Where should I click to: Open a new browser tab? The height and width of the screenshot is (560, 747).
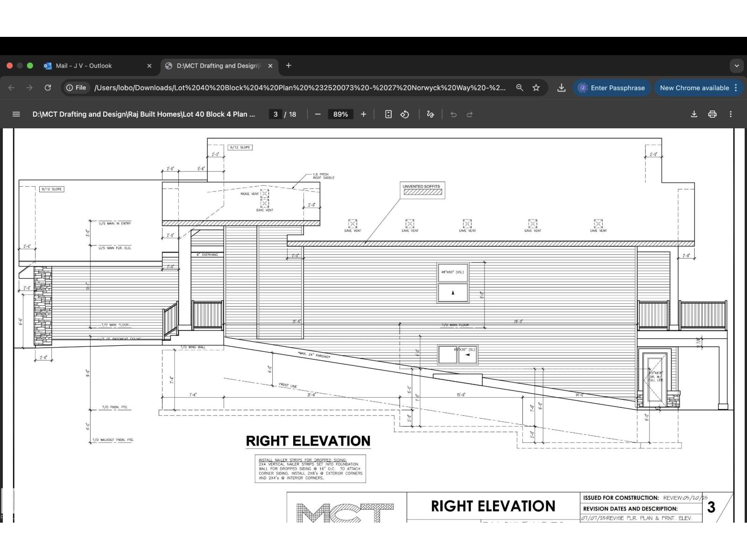[x=289, y=66]
